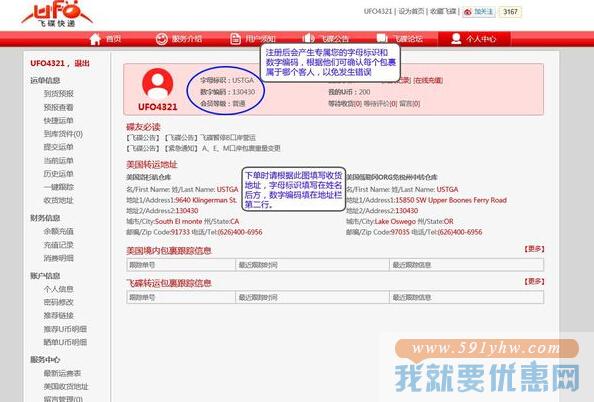594x402 pixels.
Task: Open 到库货件(0) in the sidebar
Action: coord(63,134)
